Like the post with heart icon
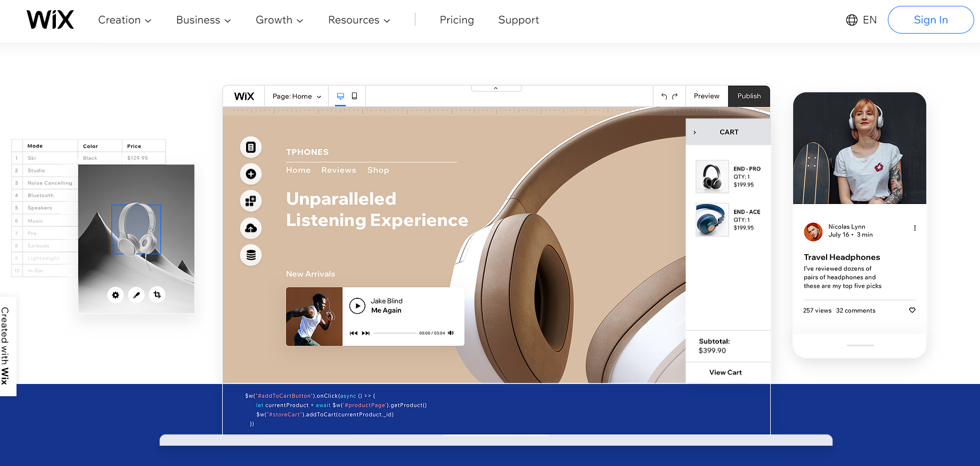Viewport: 980px width, 466px height. click(912, 310)
